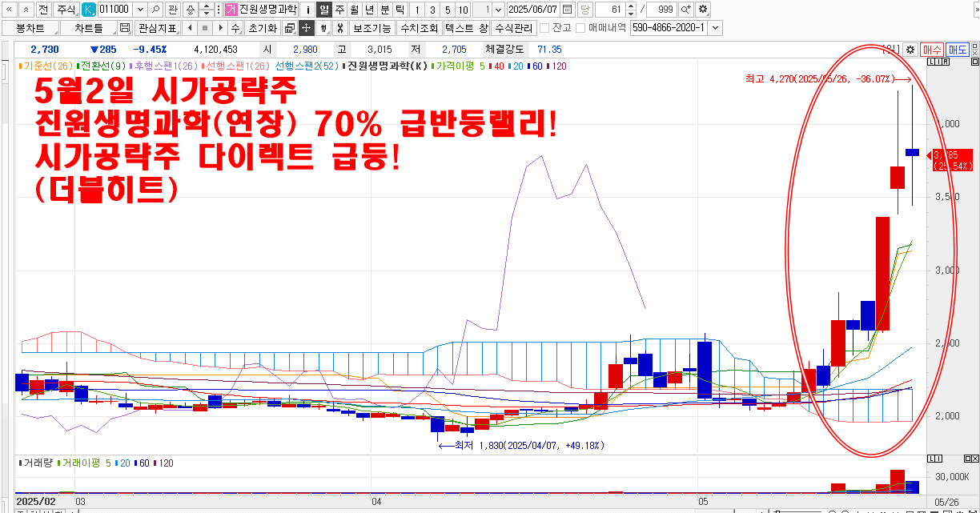This screenshot has height=513, width=980.
Task: Click the blue 매도 sell button
Action: point(957,50)
